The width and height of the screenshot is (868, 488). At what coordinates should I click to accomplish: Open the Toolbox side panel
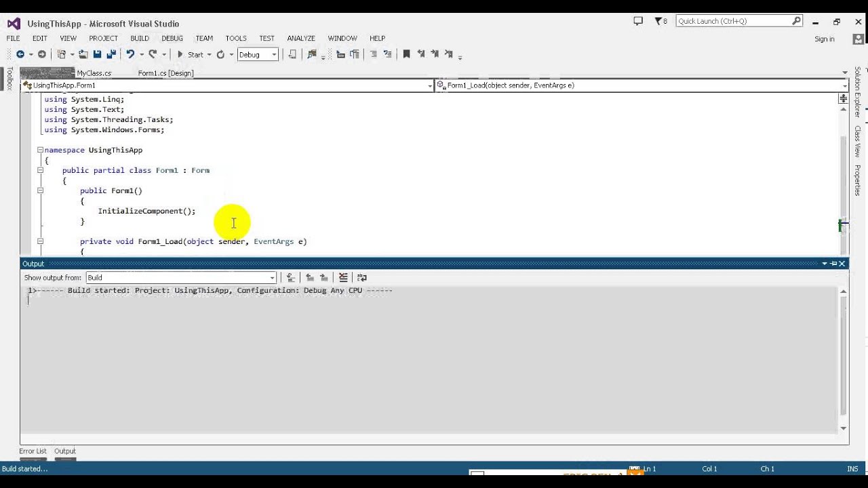click(x=9, y=79)
